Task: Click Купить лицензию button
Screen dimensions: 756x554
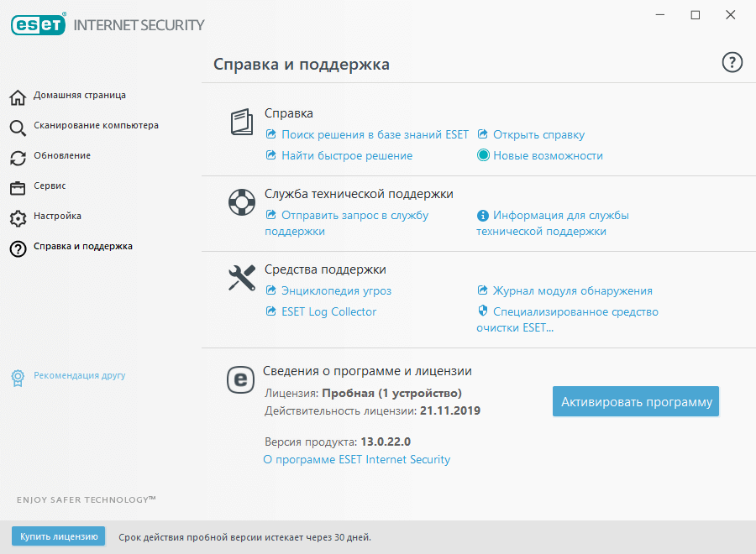Action: point(58,536)
